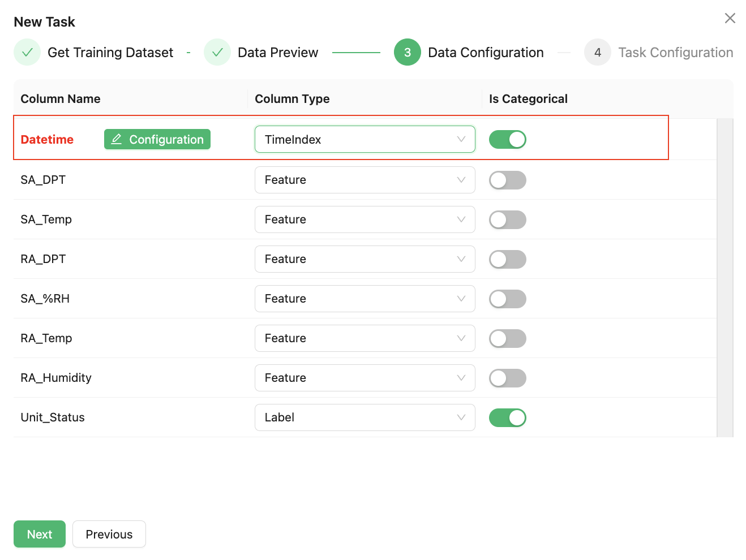Click the Next button

pyautogui.click(x=40, y=535)
